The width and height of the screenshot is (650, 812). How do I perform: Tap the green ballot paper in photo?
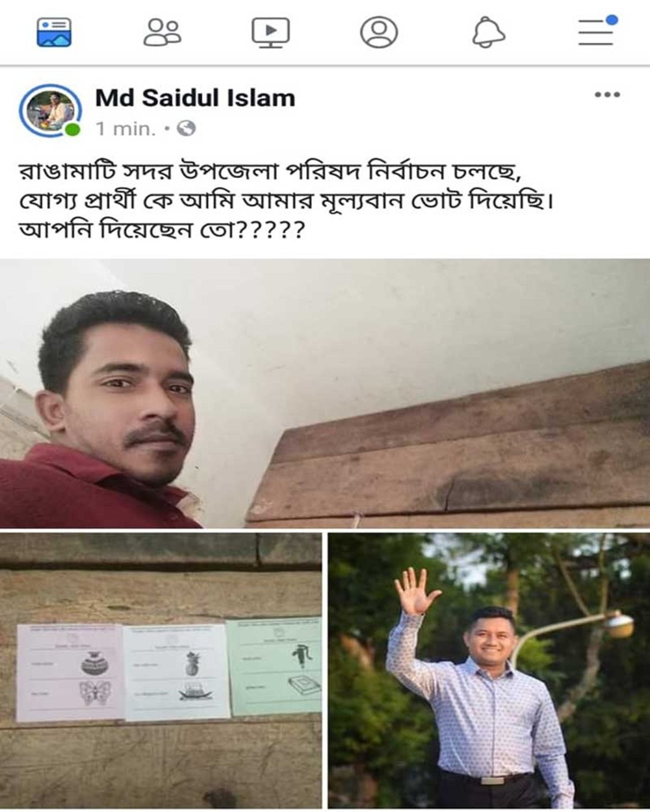click(274, 666)
